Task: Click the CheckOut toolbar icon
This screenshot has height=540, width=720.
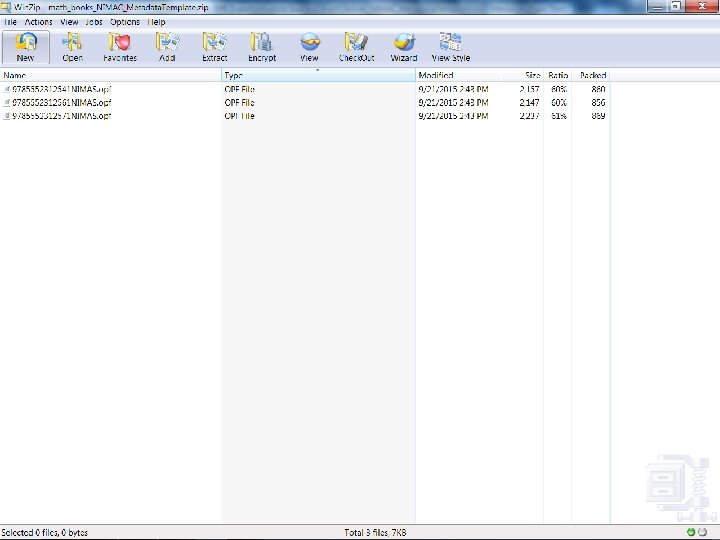Action: tap(357, 47)
